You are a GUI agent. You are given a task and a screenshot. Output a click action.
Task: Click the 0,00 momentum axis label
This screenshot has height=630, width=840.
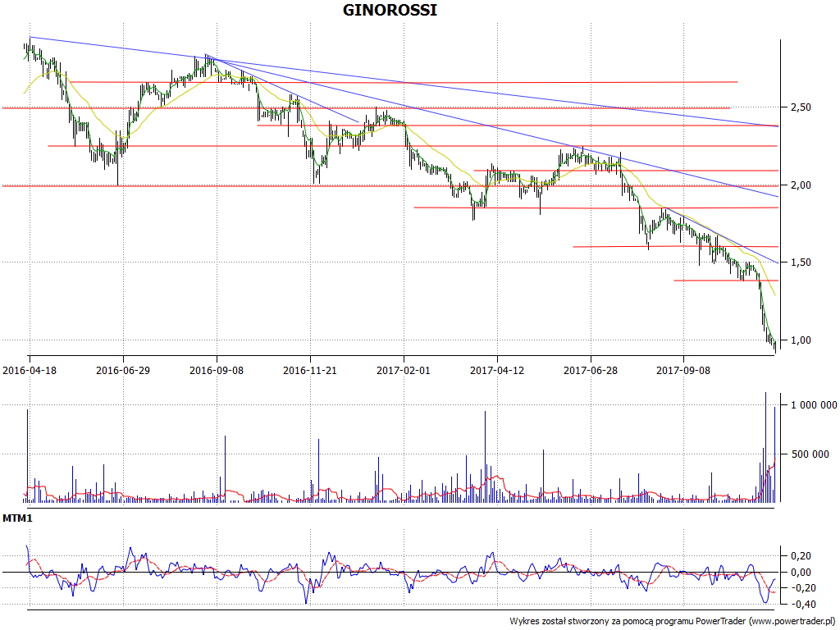[801, 572]
